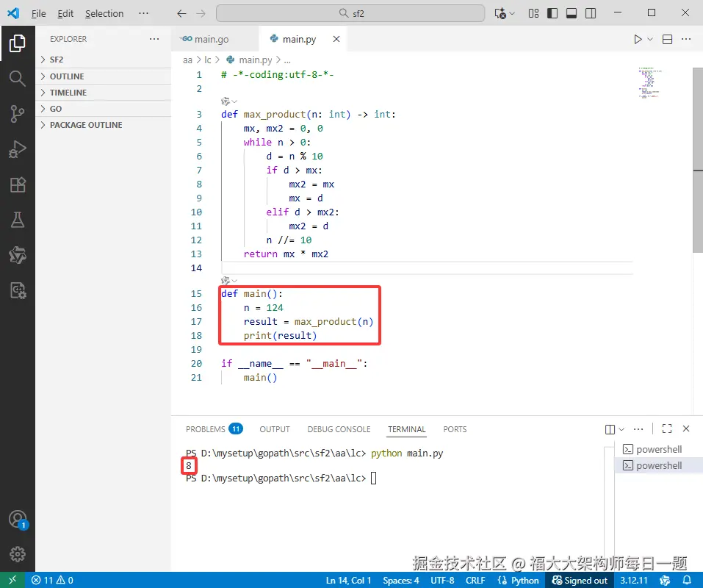Select the TERMINAL panel tab
Image resolution: width=703 pixels, height=588 pixels.
coord(407,429)
